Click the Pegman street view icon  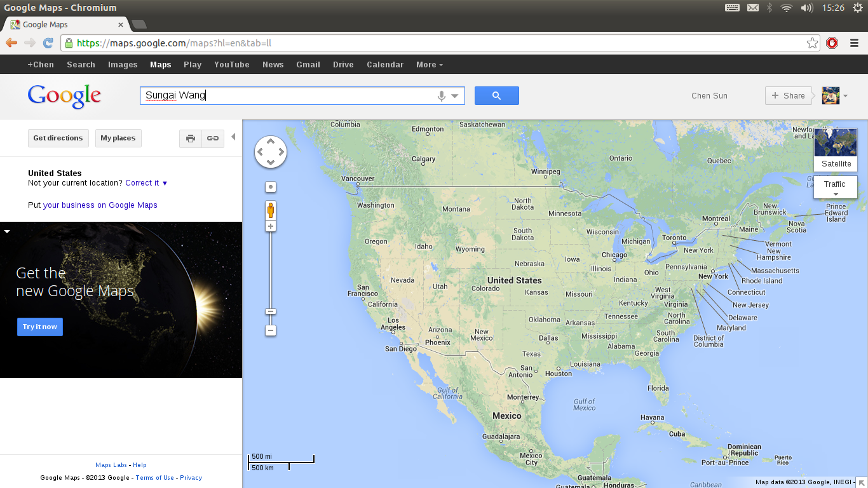pyautogui.click(x=271, y=210)
